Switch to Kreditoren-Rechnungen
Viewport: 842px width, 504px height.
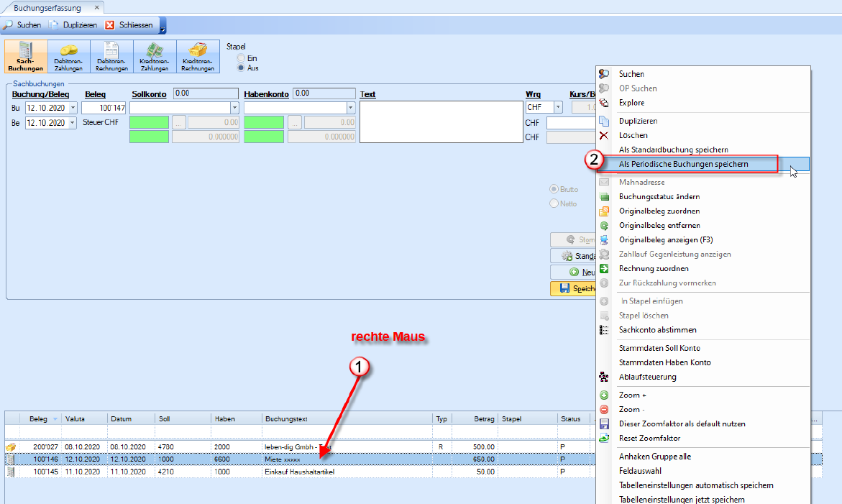pos(198,57)
